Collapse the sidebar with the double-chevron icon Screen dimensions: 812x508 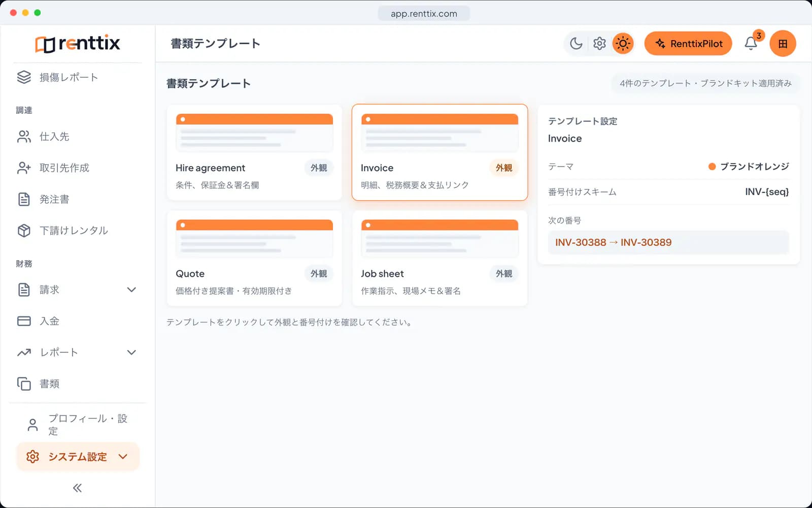tap(77, 488)
